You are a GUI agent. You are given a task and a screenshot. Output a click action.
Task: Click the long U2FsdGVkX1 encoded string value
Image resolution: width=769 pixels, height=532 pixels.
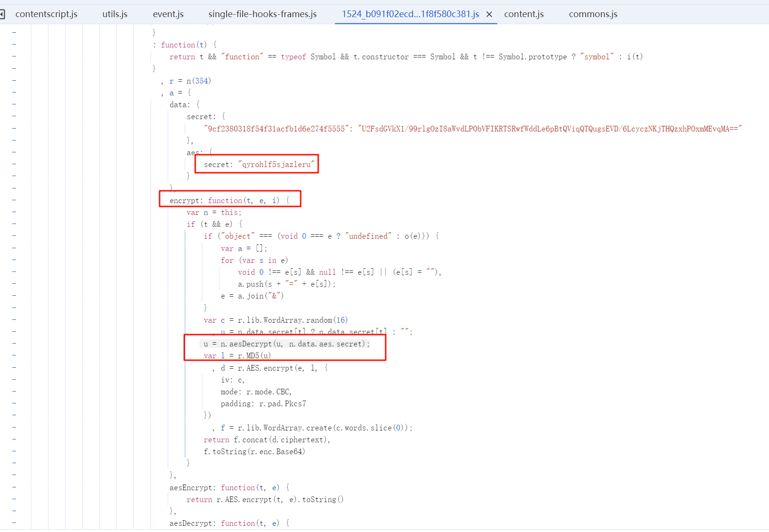pyautogui.click(x=550, y=129)
